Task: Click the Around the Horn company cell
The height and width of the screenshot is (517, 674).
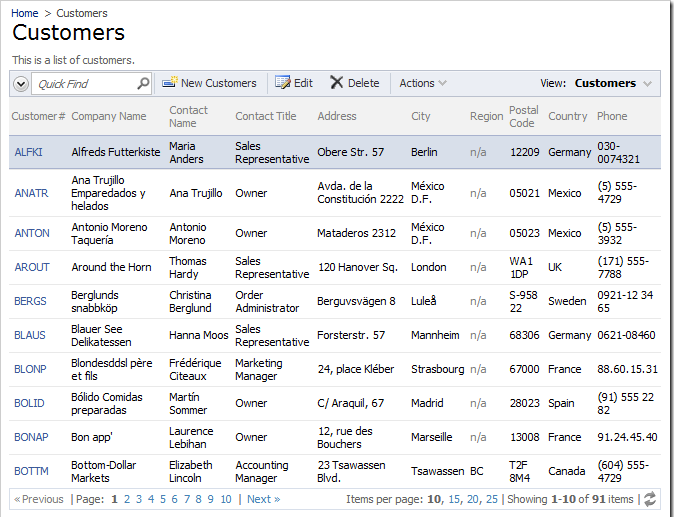Action: tap(111, 267)
